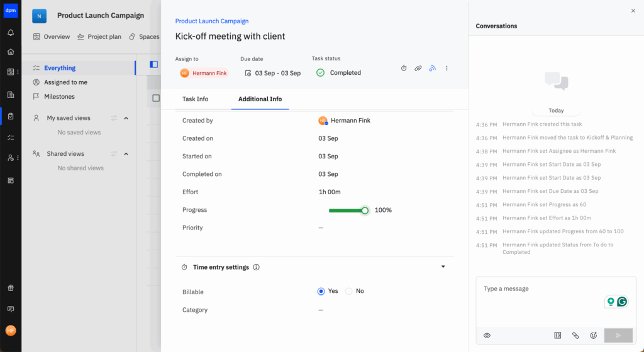
Task: Click the Shared views settings icon
Action: click(114, 154)
